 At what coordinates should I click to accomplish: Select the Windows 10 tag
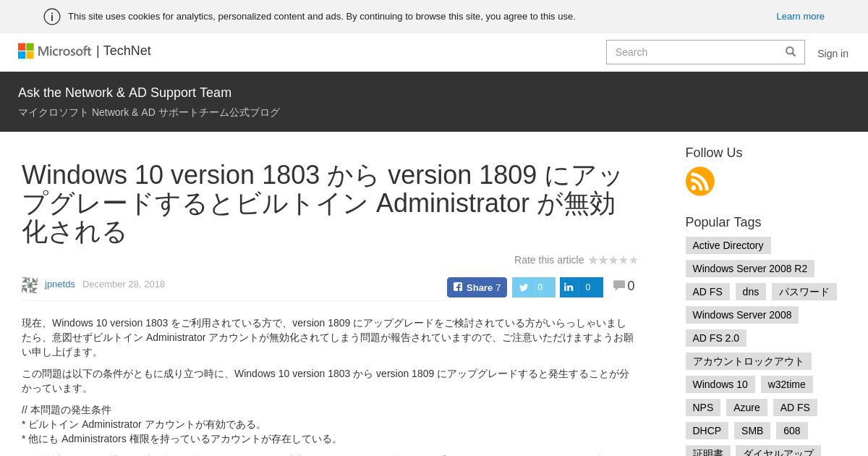[720, 384]
